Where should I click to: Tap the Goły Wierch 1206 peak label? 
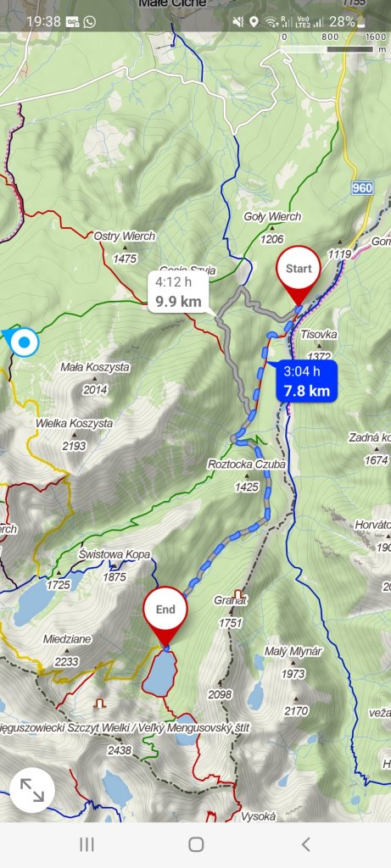tap(272, 227)
